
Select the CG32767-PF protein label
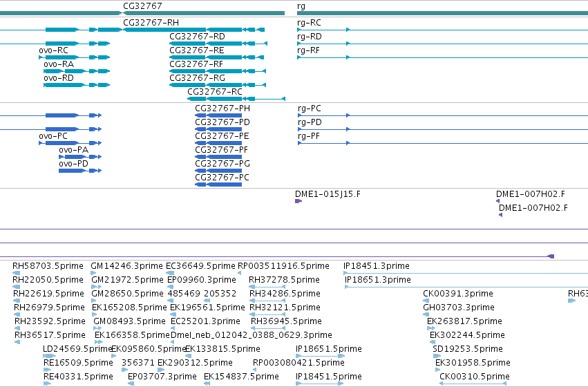[x=222, y=150]
